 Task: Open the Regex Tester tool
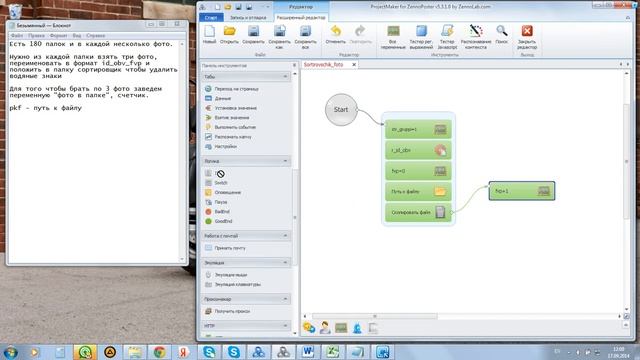[x=421, y=37]
